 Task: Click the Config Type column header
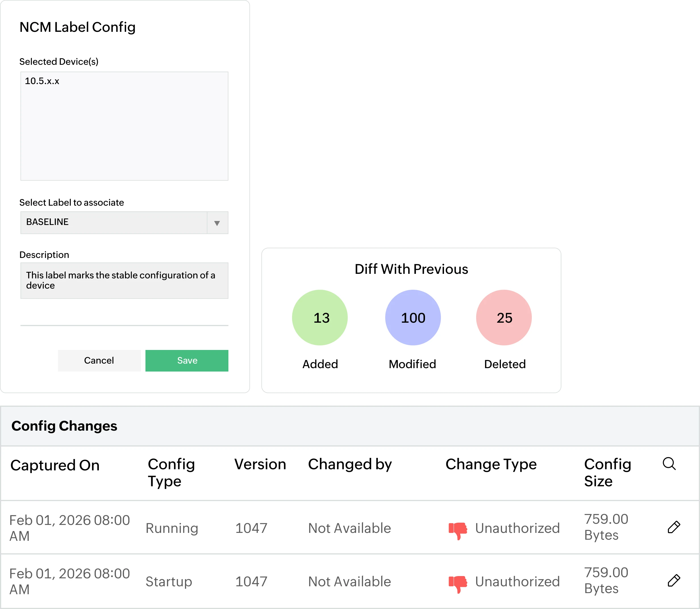pyautogui.click(x=171, y=472)
